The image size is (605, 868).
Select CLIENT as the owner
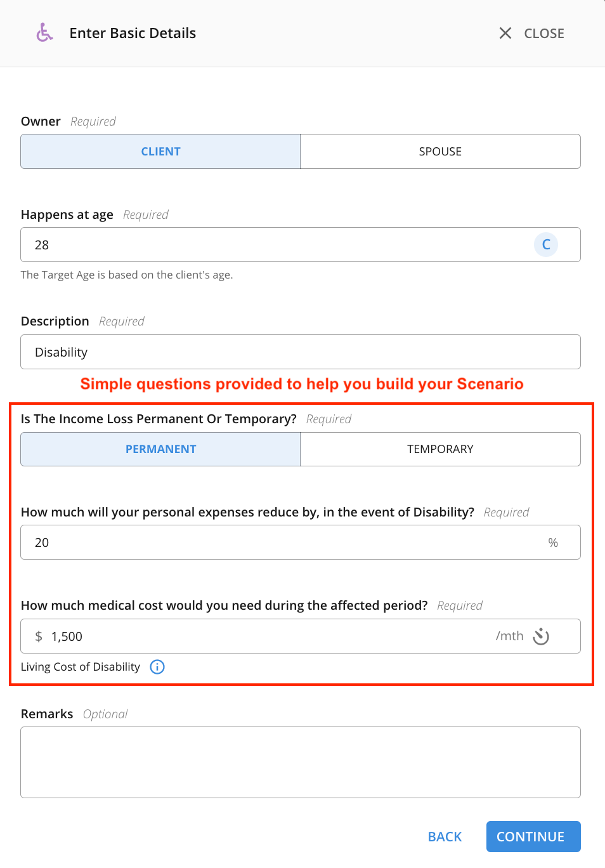[x=160, y=152]
